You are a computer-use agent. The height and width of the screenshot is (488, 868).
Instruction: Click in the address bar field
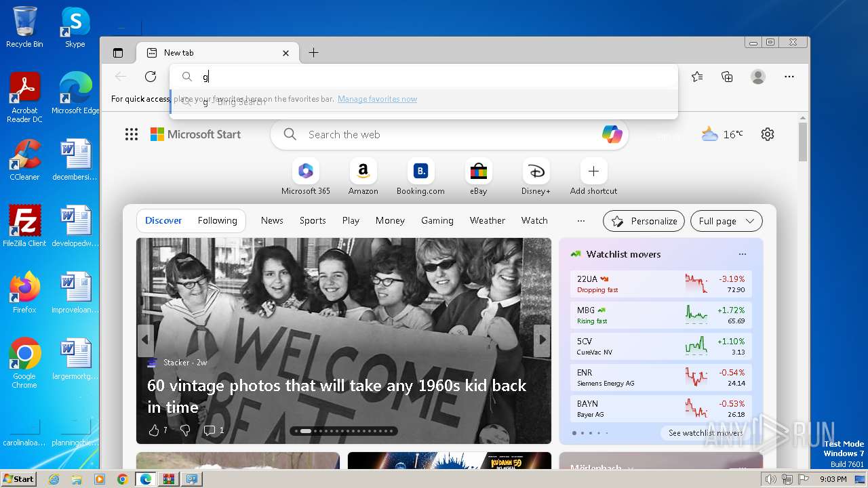coord(424,77)
